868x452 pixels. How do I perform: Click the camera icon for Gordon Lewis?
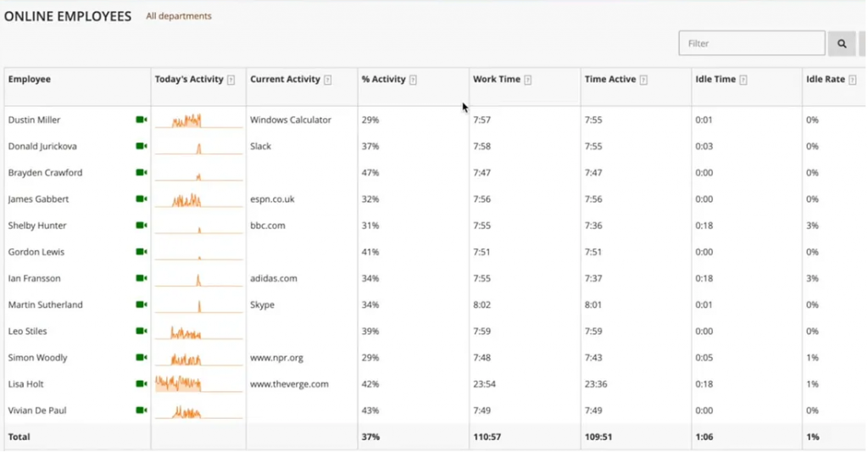coord(142,252)
